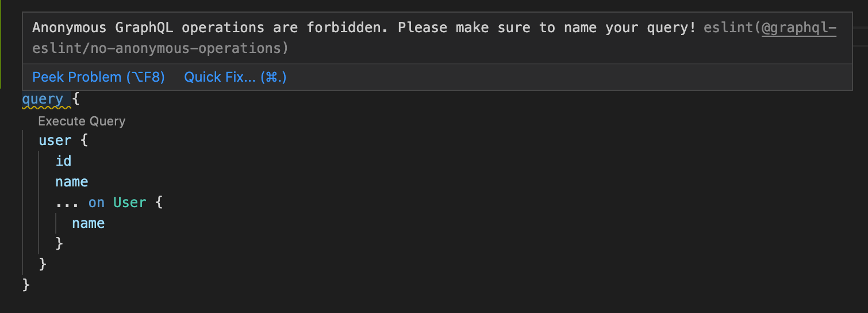Click the opening brace after User type

[159, 203]
